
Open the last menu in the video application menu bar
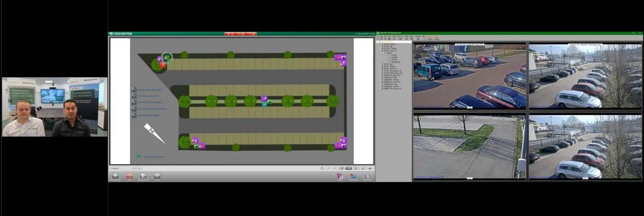coord(424,36)
